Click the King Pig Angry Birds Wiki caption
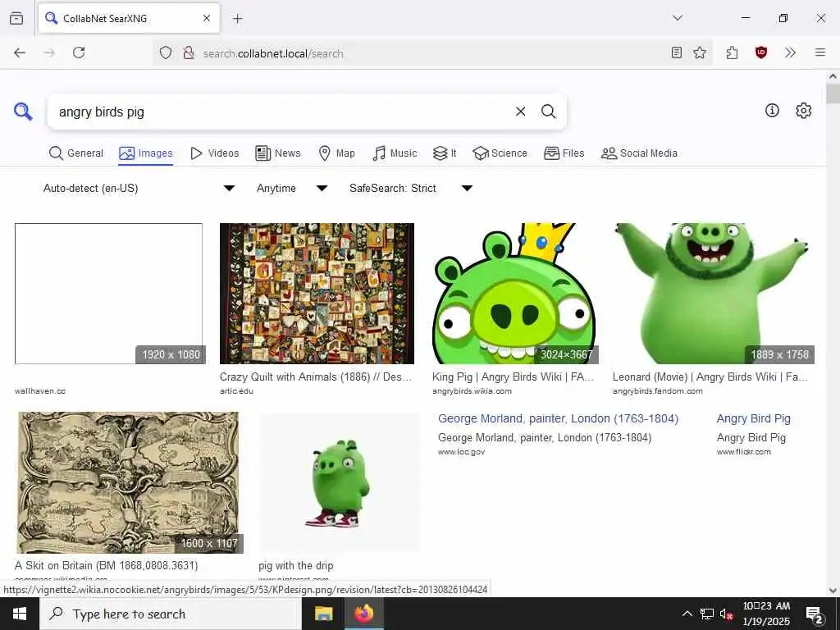840x630 pixels. (x=513, y=377)
